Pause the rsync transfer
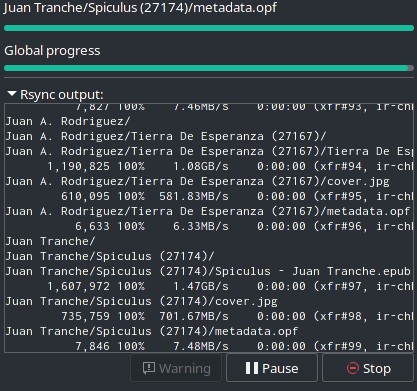The image size is (417, 391). click(x=272, y=368)
